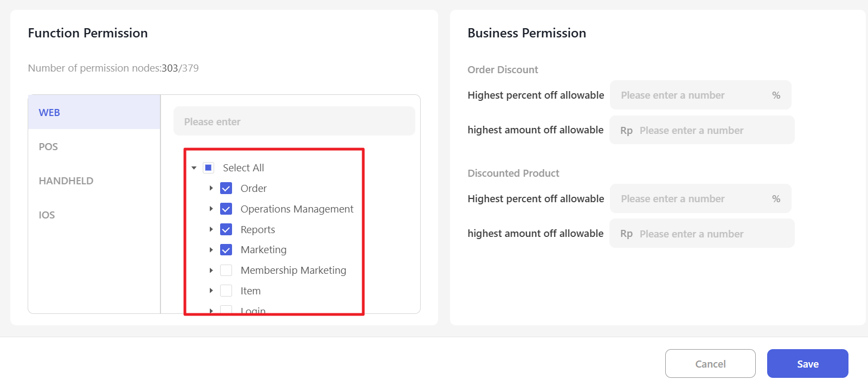
Task: Expand the Marketing permission node
Action: coord(211,250)
